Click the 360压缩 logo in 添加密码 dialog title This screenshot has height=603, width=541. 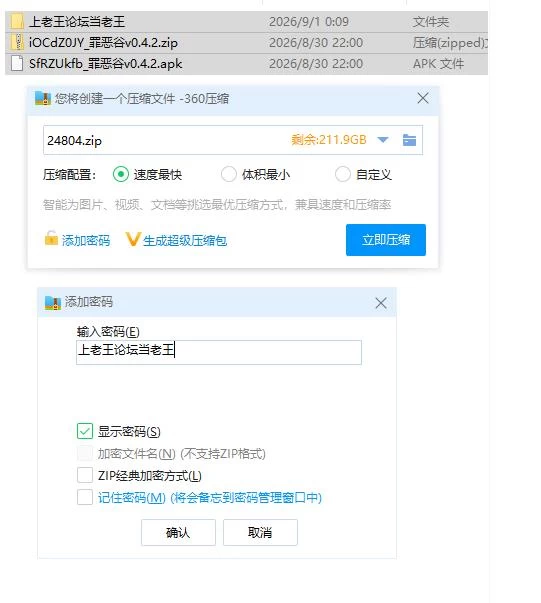53,303
